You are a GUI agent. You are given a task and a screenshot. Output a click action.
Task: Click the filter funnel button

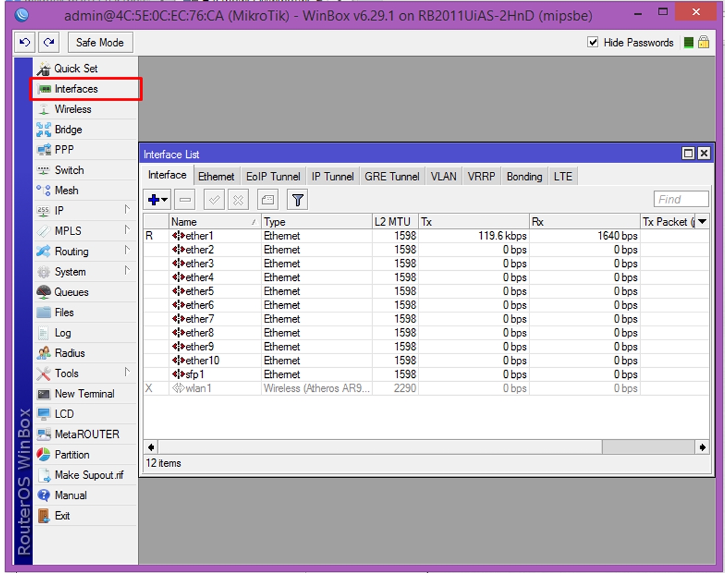point(298,199)
